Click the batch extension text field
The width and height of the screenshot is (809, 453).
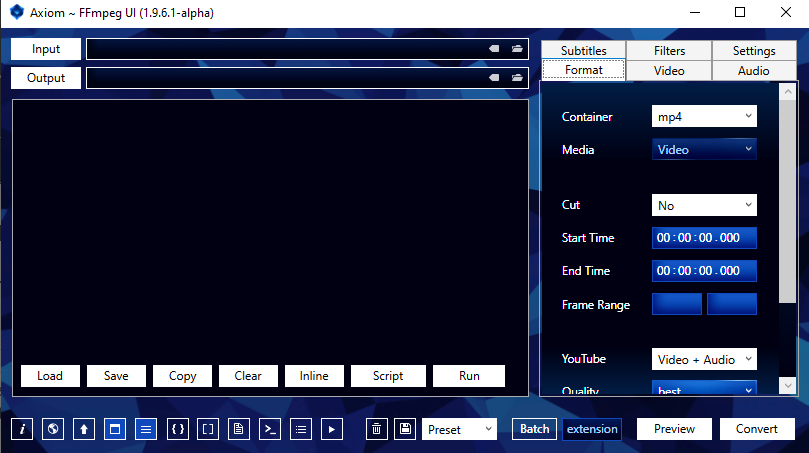592,429
